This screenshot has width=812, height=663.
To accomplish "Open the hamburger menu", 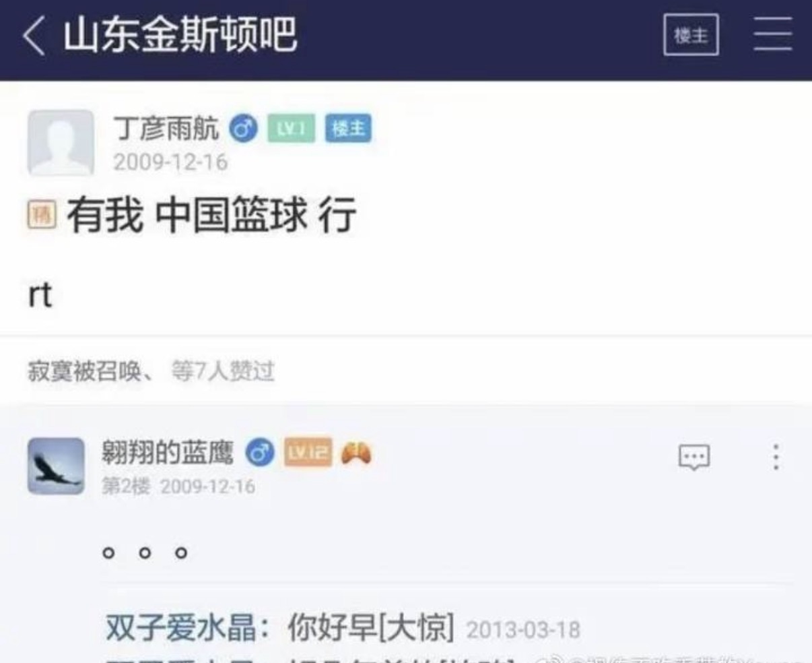I will (x=772, y=34).
